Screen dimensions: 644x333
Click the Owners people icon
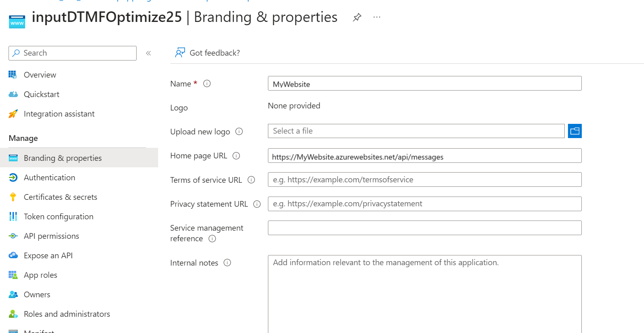13,294
